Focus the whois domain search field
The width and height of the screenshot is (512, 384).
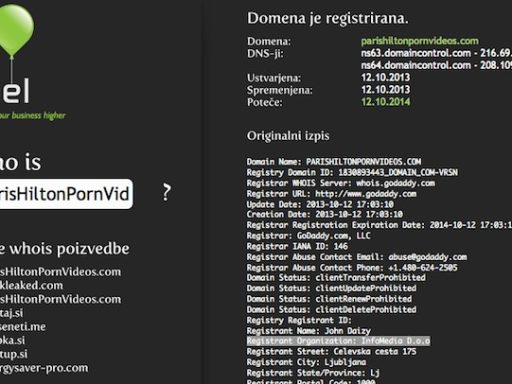pos(66,194)
